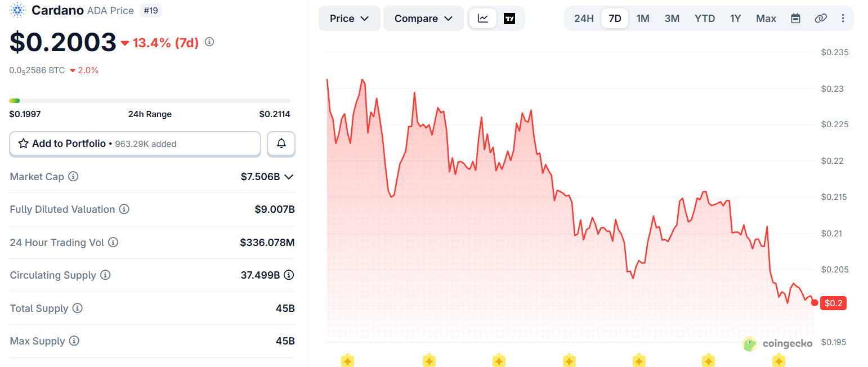Open the Price dropdown

tap(350, 19)
